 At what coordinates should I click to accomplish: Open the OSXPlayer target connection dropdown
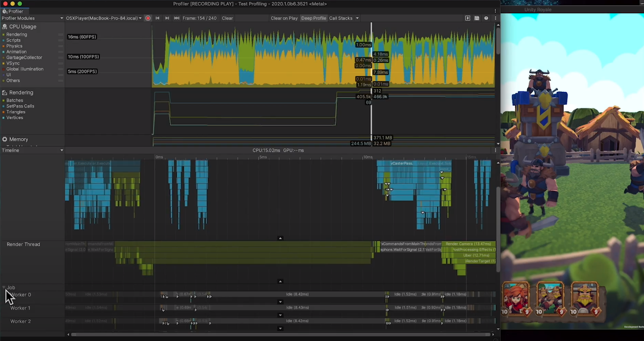(x=103, y=18)
